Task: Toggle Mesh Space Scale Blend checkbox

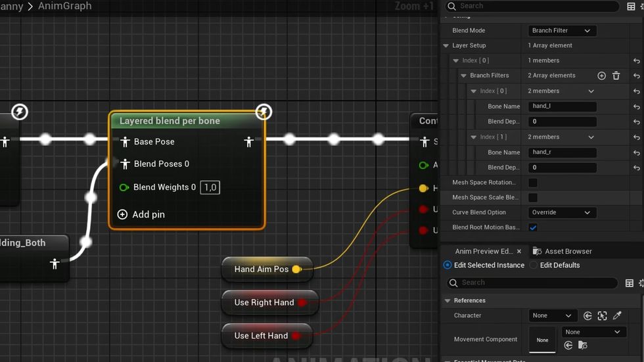Action: pos(533,197)
